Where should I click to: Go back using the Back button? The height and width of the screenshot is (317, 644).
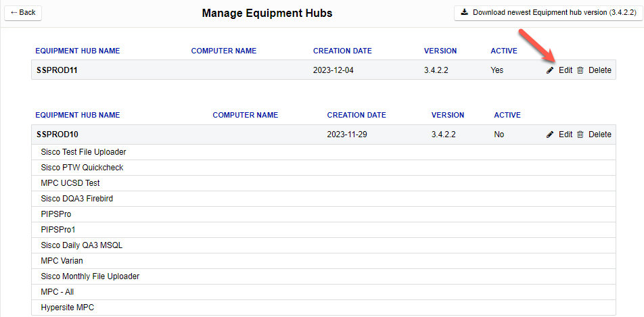[23, 12]
